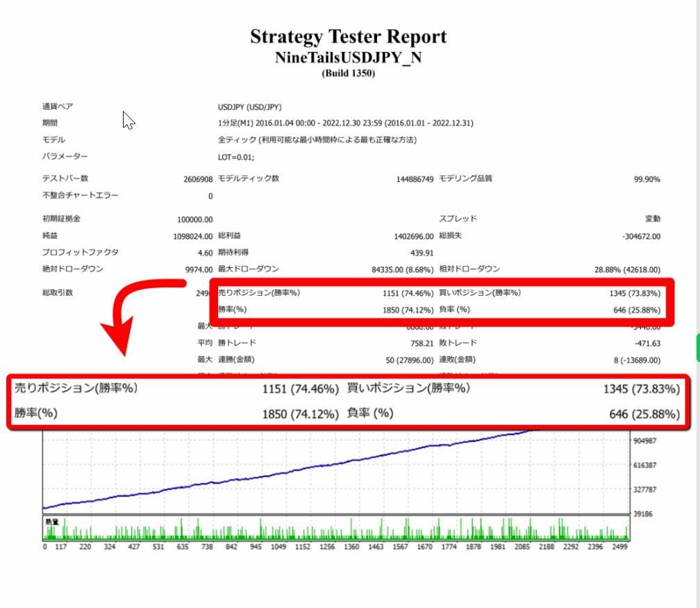Click the テストバー数 label
Viewport: 700px width, 608px height.
tap(65, 178)
